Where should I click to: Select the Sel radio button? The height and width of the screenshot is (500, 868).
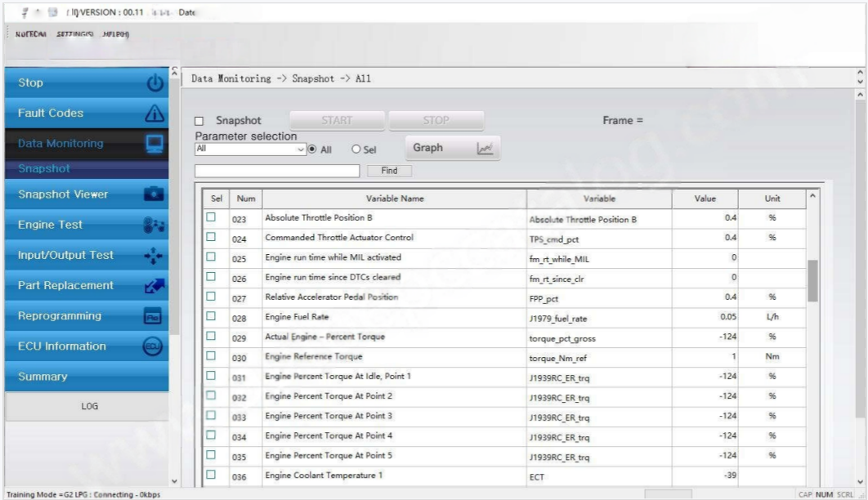coord(356,150)
